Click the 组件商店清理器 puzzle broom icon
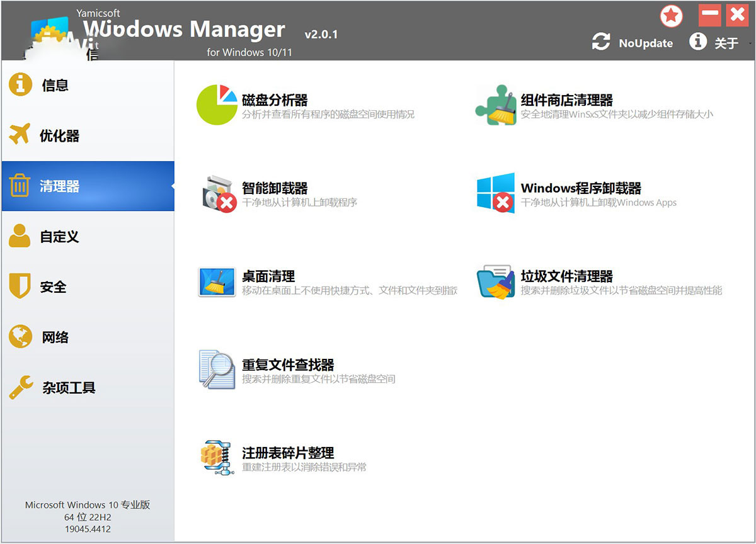 tap(496, 105)
